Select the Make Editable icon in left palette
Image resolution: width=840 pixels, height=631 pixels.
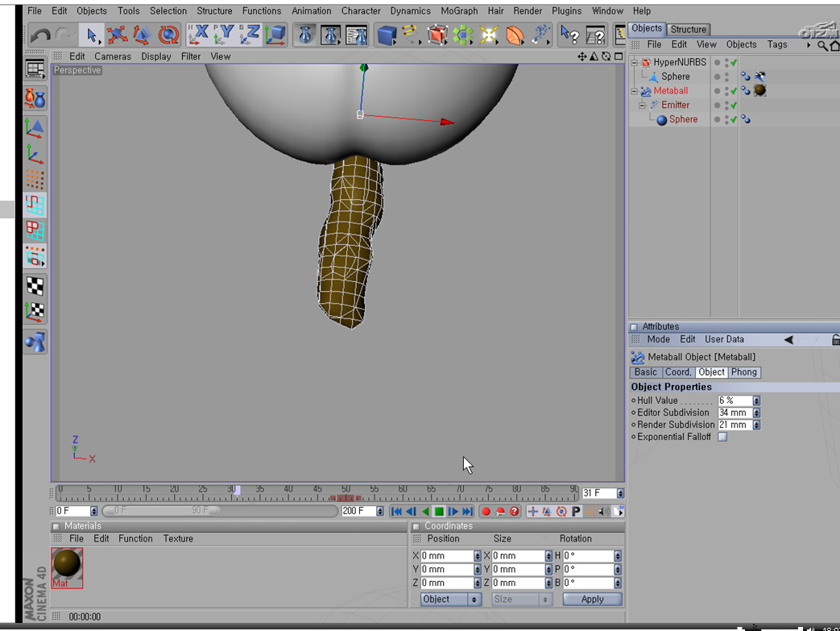35,98
